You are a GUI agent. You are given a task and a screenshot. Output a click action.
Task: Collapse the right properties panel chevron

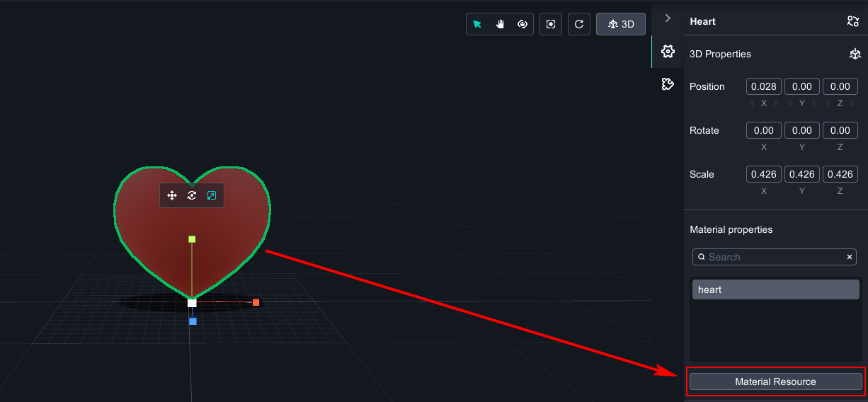[668, 18]
